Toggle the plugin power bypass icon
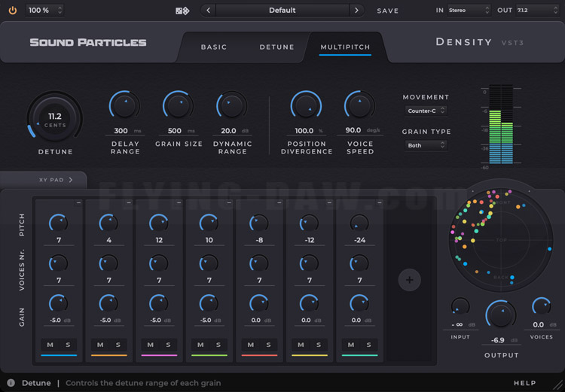565x392 pixels. (x=13, y=11)
